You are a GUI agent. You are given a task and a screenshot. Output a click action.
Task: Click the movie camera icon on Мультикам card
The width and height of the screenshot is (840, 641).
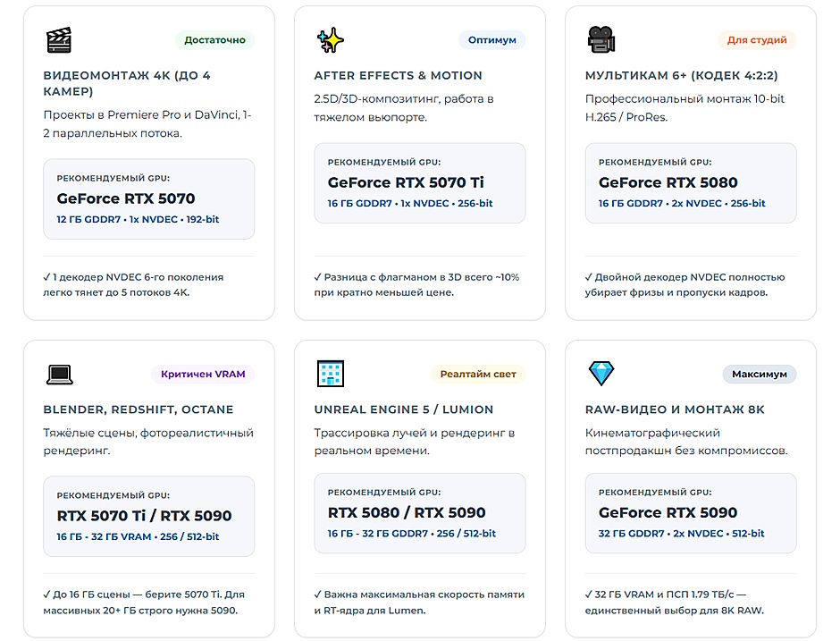tap(601, 40)
